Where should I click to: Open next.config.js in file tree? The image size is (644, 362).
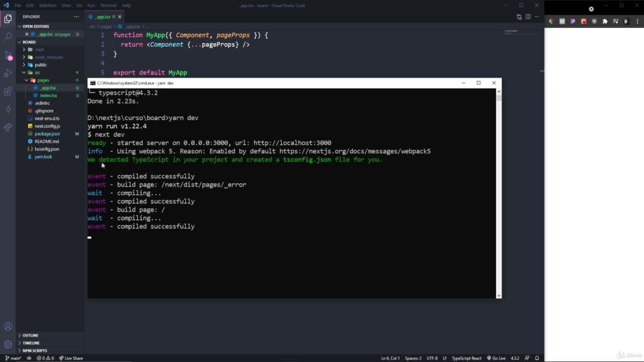[x=47, y=126]
